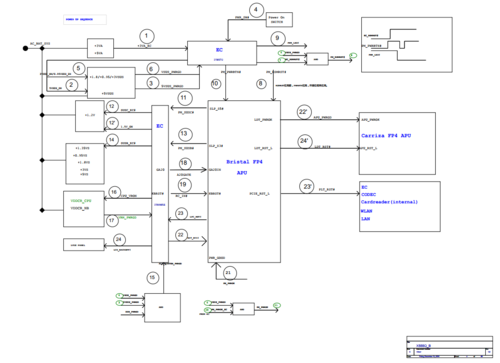Click the circled number 9 marker
500x363 pixels.
click(277, 39)
